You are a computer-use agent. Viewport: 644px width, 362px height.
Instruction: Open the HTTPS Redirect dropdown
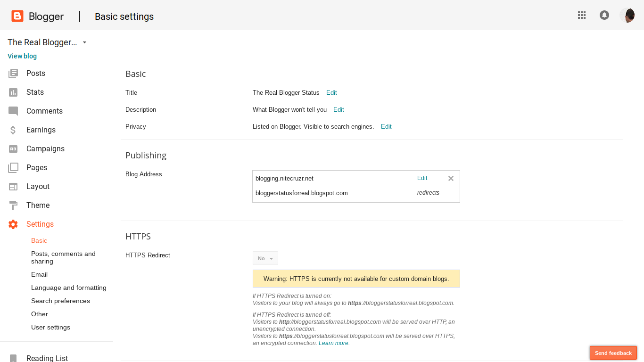(x=265, y=258)
